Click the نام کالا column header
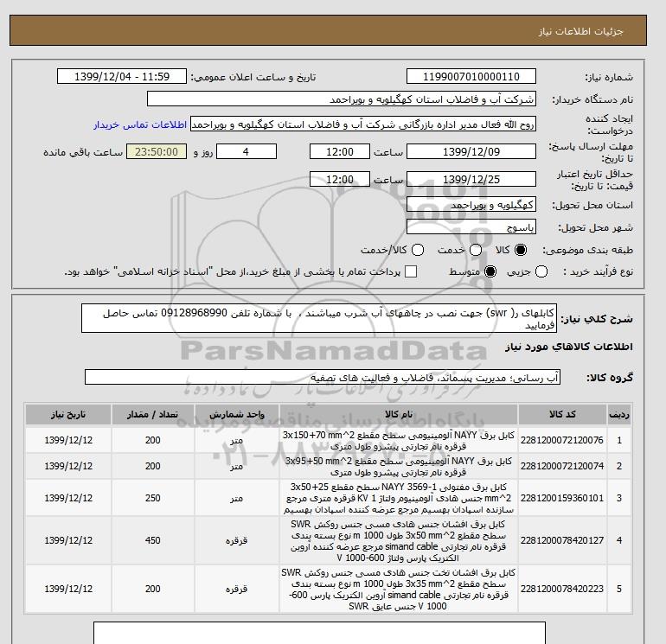 pyautogui.click(x=399, y=414)
